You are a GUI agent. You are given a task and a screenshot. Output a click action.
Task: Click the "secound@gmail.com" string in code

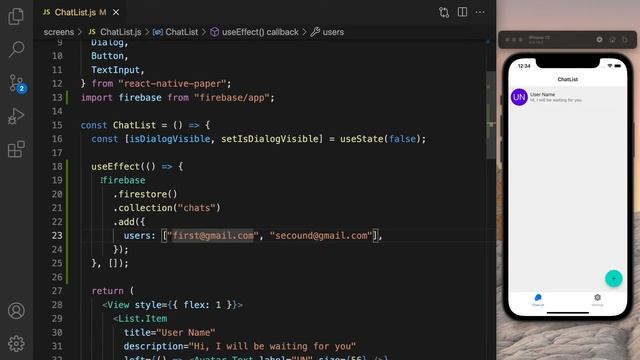click(x=321, y=236)
